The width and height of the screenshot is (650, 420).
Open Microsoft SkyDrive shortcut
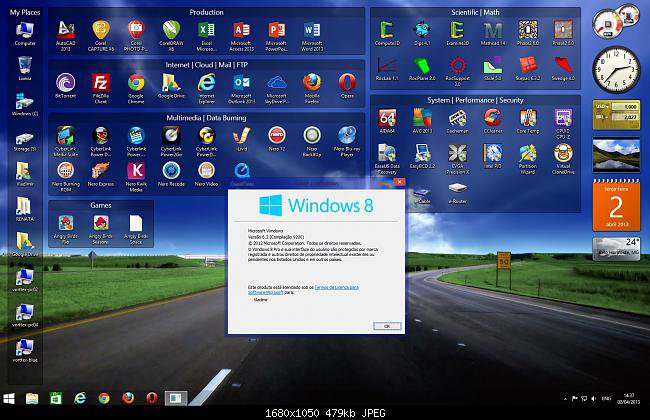(276, 88)
